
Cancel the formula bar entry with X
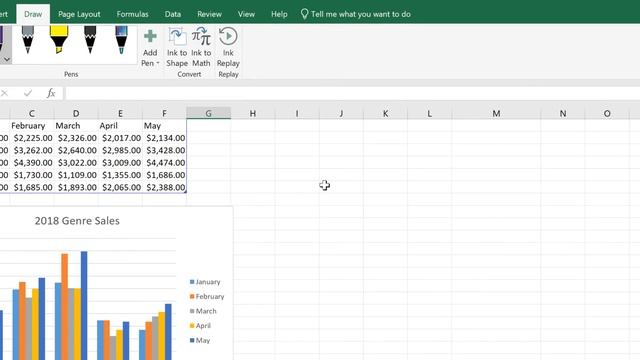click(x=4, y=93)
